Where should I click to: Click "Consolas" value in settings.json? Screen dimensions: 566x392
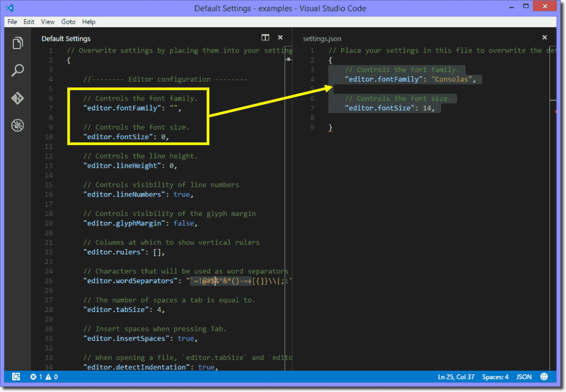tap(451, 80)
